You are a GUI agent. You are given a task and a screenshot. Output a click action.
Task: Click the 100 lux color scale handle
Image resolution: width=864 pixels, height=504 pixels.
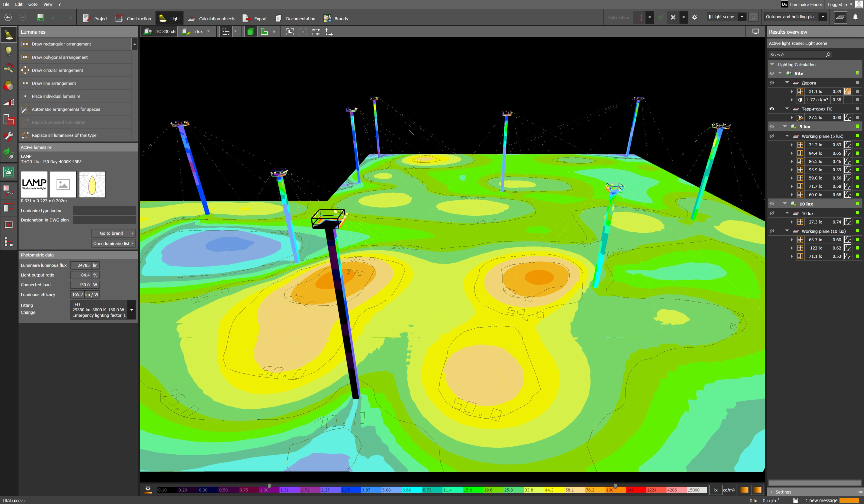coord(615,486)
